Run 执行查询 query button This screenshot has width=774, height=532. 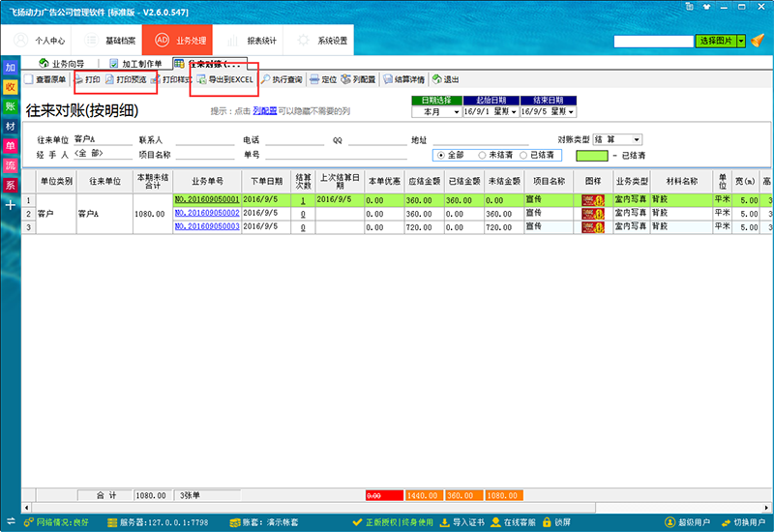(282, 79)
